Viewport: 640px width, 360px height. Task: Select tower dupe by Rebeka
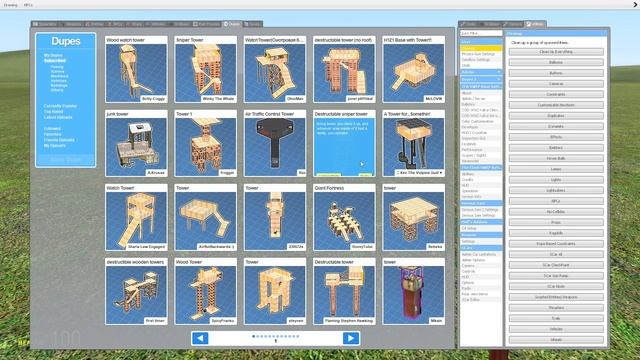(413, 217)
